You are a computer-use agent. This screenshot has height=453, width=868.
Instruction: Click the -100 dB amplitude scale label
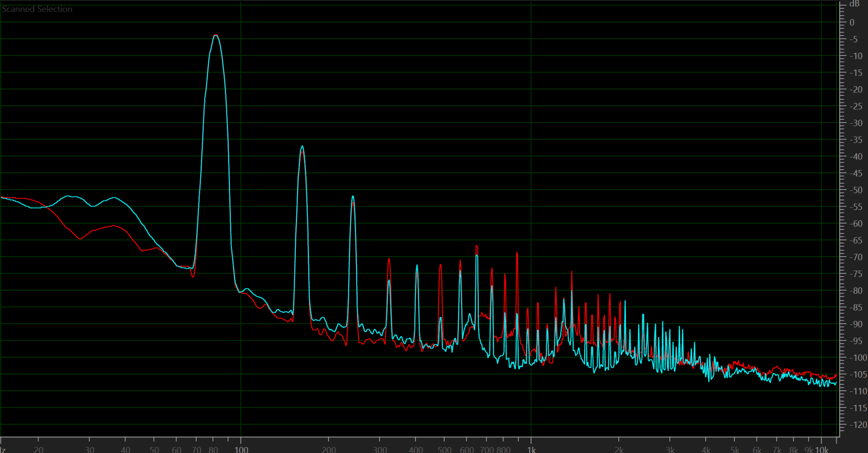(858, 358)
